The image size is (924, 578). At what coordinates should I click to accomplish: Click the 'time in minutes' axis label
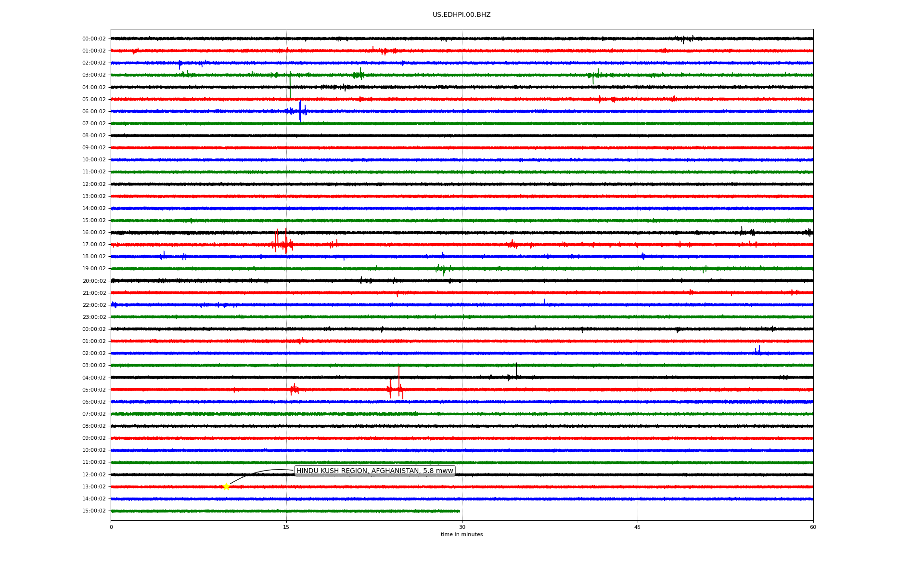point(462,534)
